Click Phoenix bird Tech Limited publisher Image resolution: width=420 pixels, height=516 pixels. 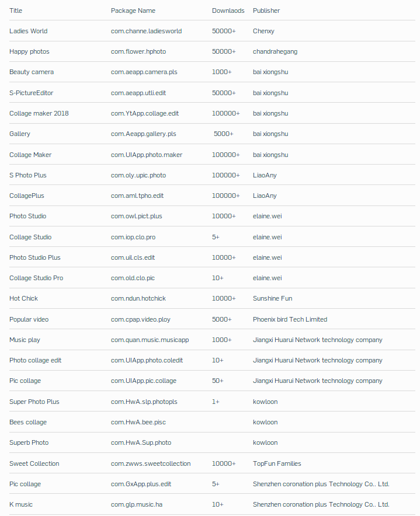[290, 319]
